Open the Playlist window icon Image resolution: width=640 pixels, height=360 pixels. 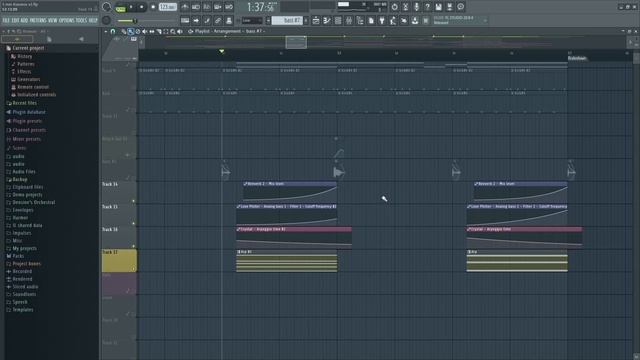[316, 21]
